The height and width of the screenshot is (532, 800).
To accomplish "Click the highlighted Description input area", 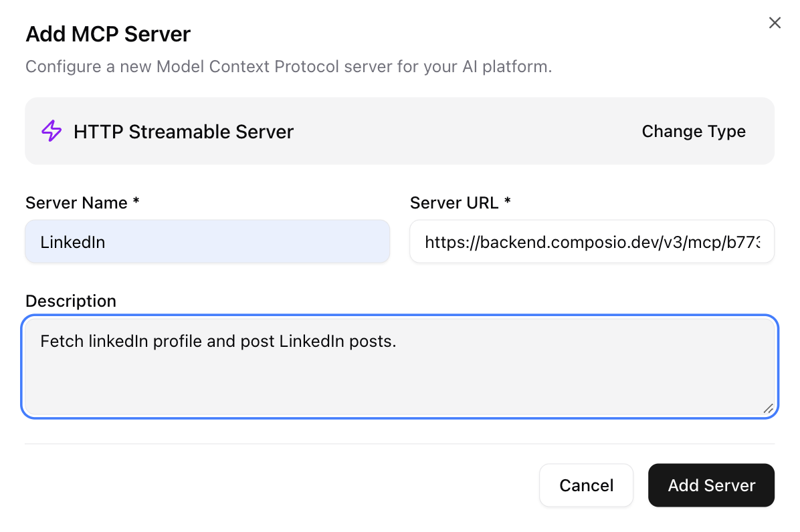I will [400, 366].
